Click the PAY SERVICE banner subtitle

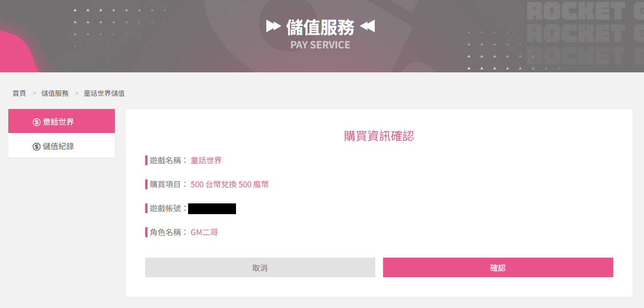[x=321, y=44]
